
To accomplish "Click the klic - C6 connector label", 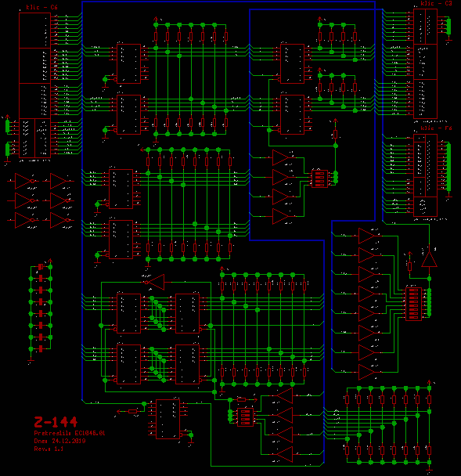I will (x=41, y=7).
